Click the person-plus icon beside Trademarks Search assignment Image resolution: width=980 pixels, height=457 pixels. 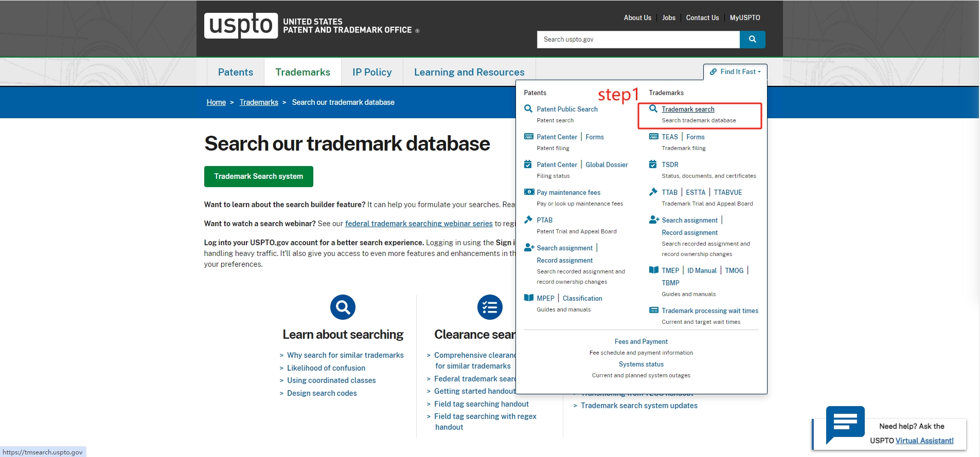(654, 220)
